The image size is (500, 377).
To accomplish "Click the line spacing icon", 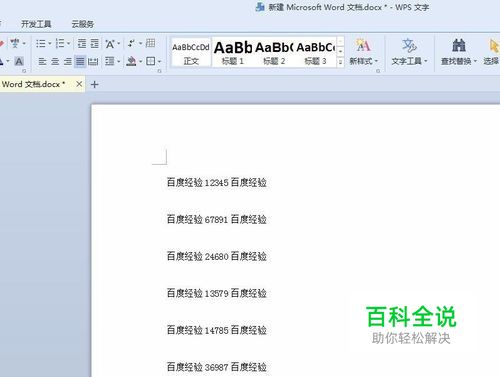I will (x=110, y=61).
